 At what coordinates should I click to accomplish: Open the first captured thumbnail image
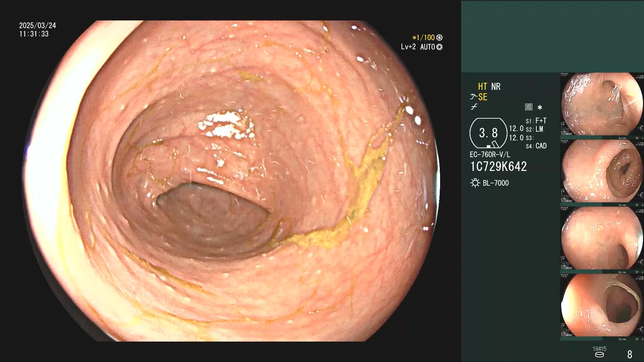point(602,104)
